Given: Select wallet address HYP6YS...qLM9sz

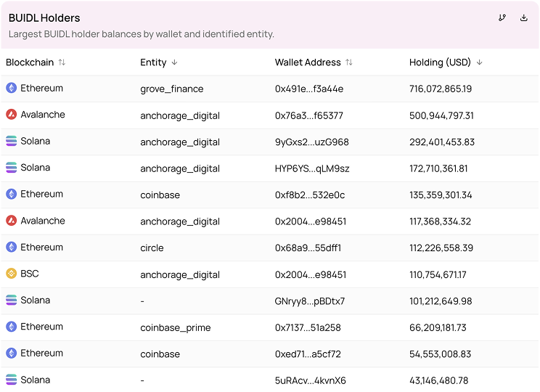Looking at the screenshot, I should 312,168.
